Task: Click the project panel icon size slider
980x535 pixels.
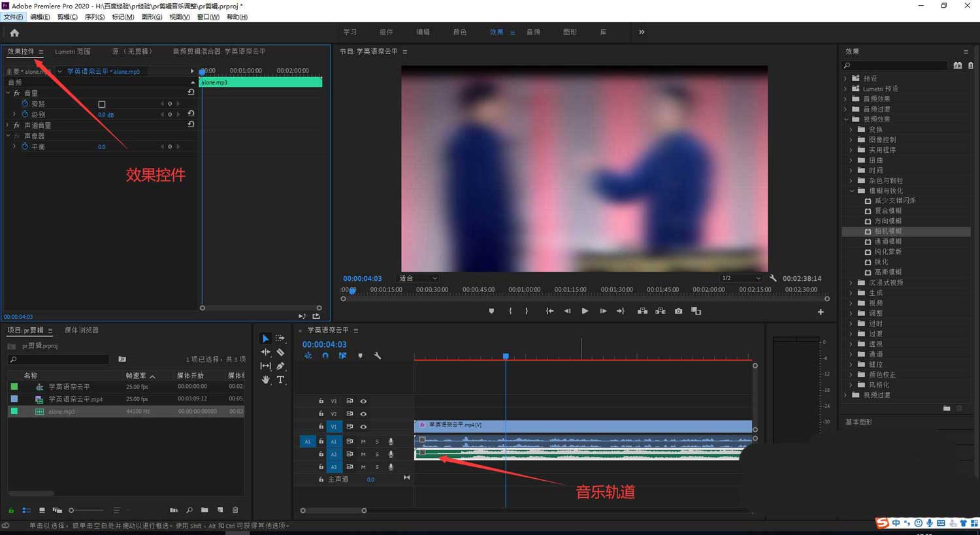Action: pyautogui.click(x=85, y=510)
